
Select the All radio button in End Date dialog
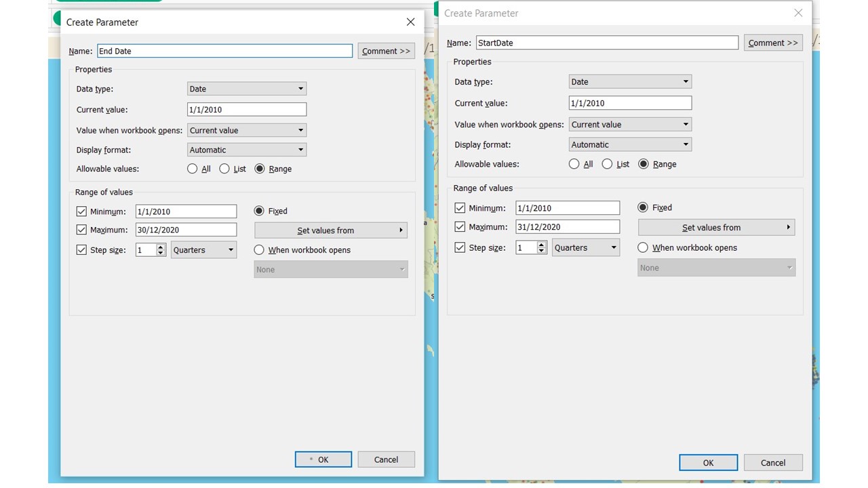(193, 169)
